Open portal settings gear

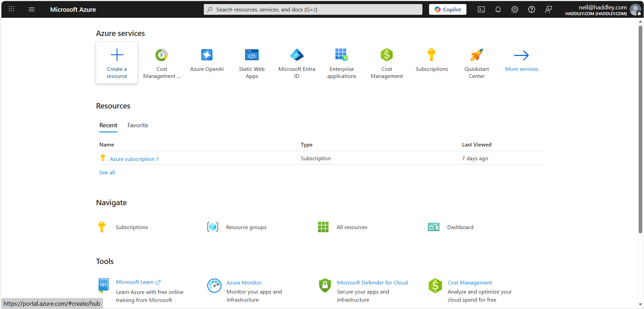click(x=515, y=9)
